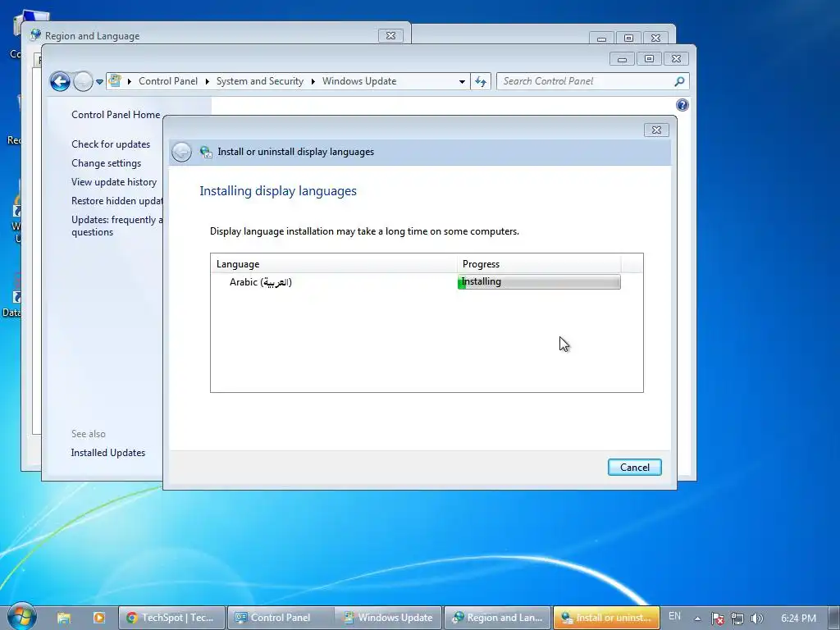
Task: Open View update history link
Action: click(114, 181)
